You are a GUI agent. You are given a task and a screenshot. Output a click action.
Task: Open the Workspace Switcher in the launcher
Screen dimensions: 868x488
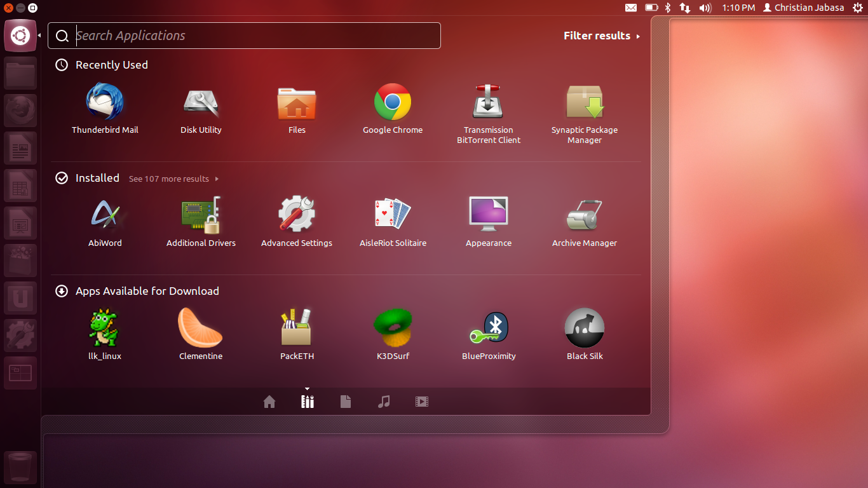click(x=20, y=373)
